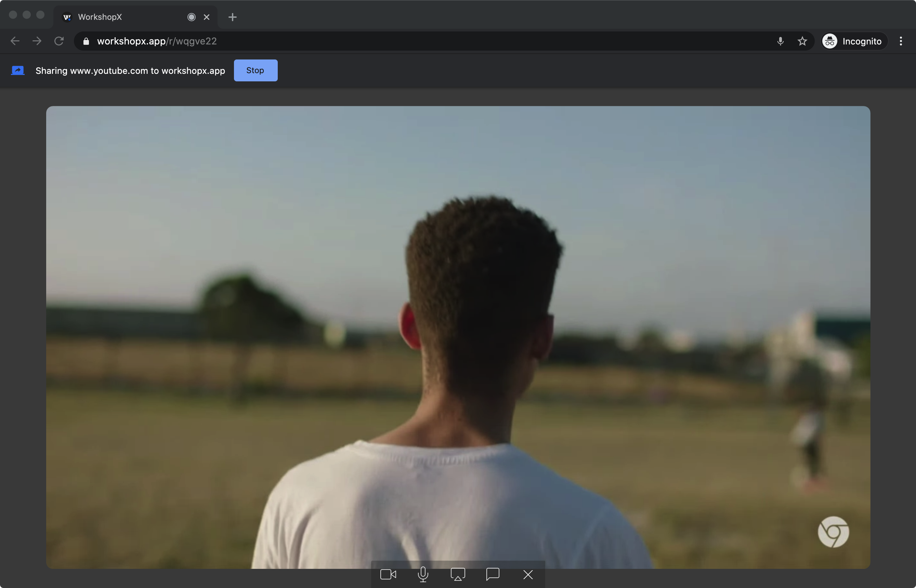Open Chrome three-dot menu
Viewport: 916px width, 588px height.
(901, 41)
